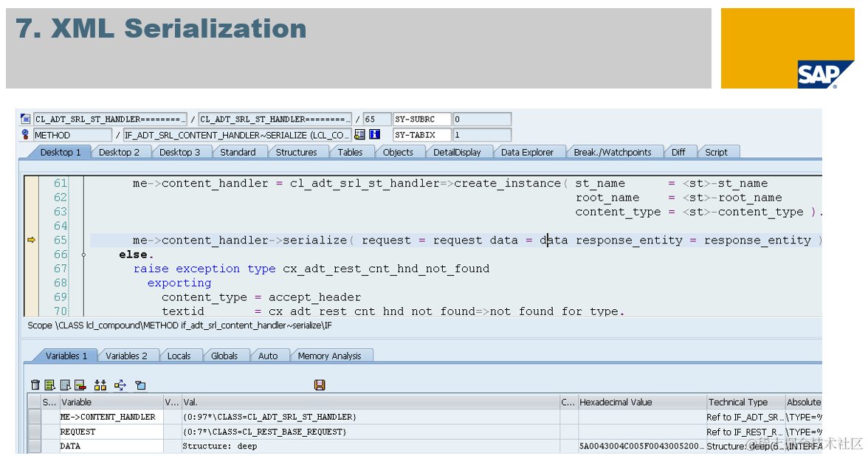Click the CL_REST_BASE_REQUEST class value cell
This screenshot has height=456, width=868.
pyautogui.click(x=371, y=432)
